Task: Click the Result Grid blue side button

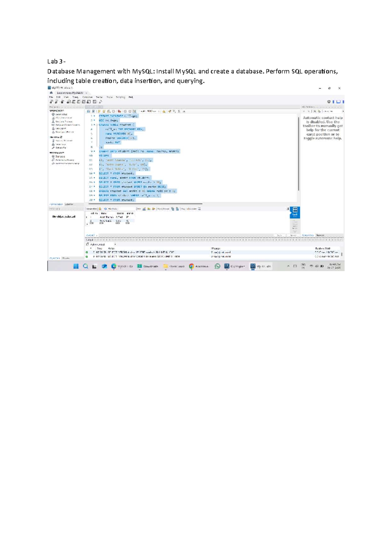Action: (x=295, y=212)
